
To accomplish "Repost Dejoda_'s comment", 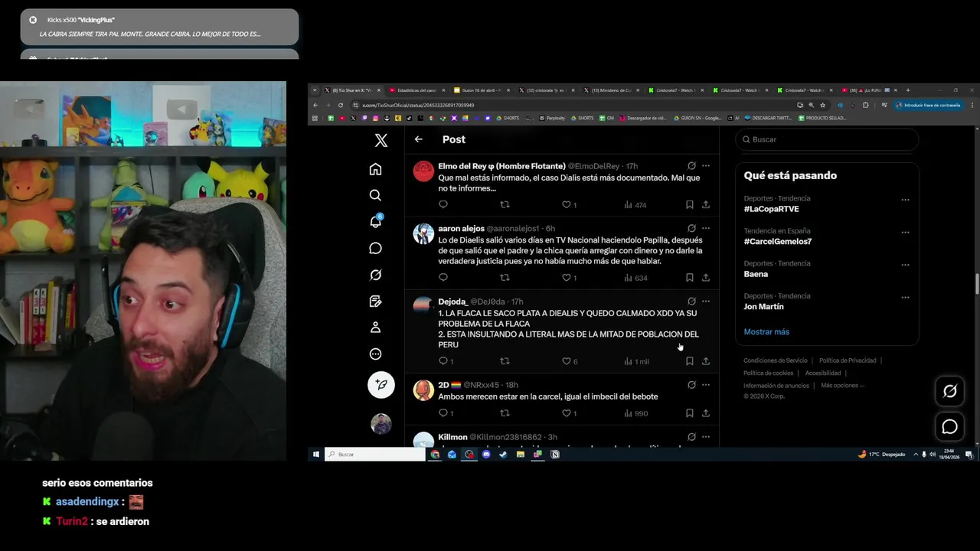I will tap(505, 361).
